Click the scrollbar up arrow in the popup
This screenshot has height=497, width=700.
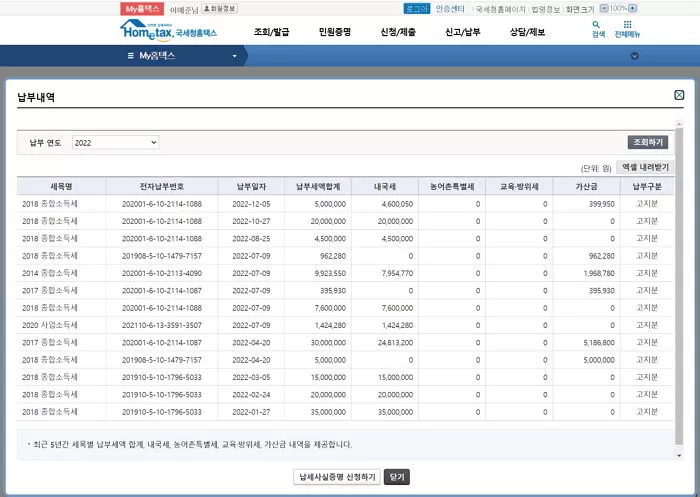(x=679, y=123)
